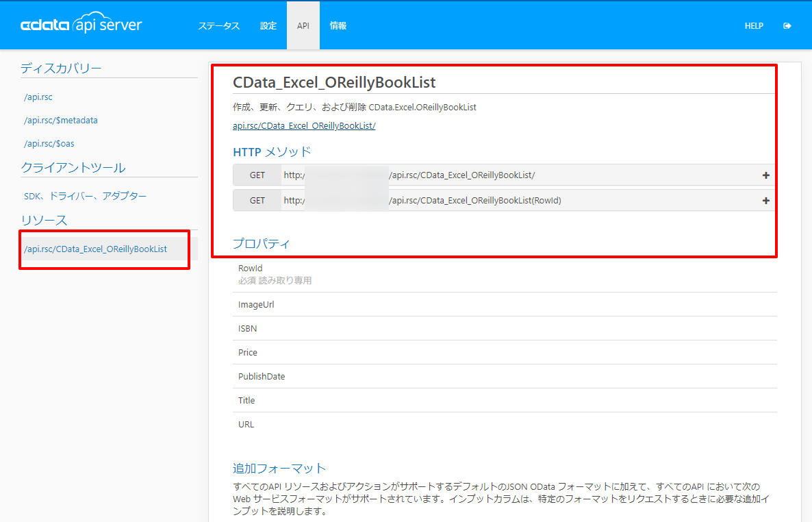
Task: Select the API tab
Action: [x=303, y=26]
